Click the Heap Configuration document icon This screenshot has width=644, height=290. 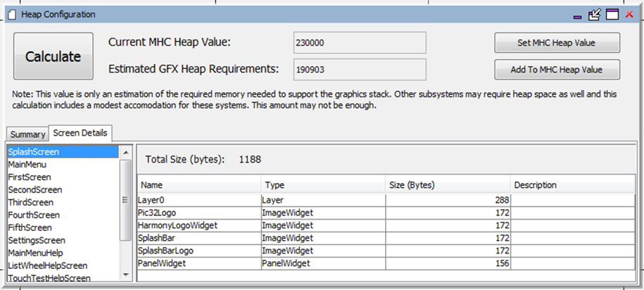pyautogui.click(x=13, y=14)
